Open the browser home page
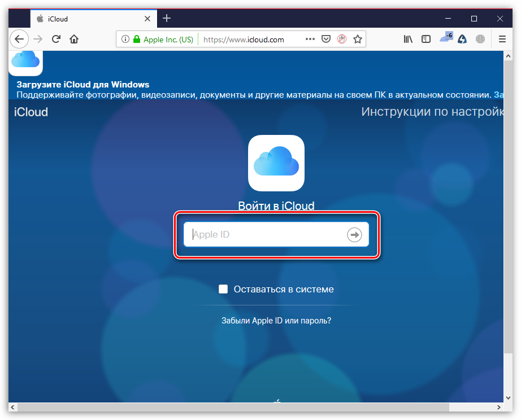This screenshot has width=521, height=420. [74, 39]
